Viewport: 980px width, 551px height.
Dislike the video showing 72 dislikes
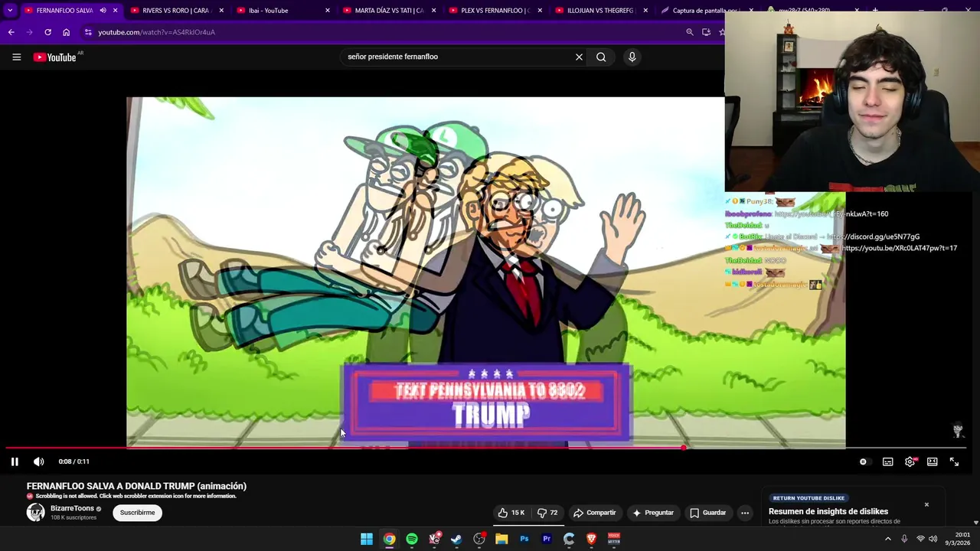click(547, 513)
